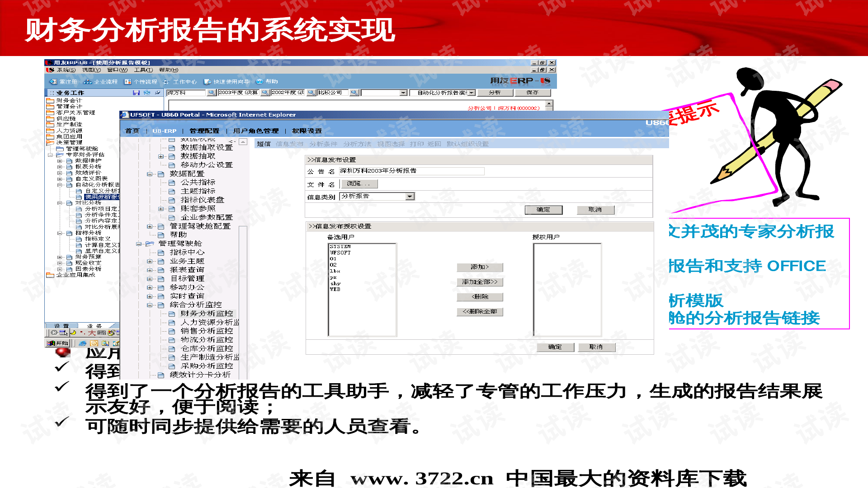
Task: Open 工具(T) menu
Action: [143, 70]
